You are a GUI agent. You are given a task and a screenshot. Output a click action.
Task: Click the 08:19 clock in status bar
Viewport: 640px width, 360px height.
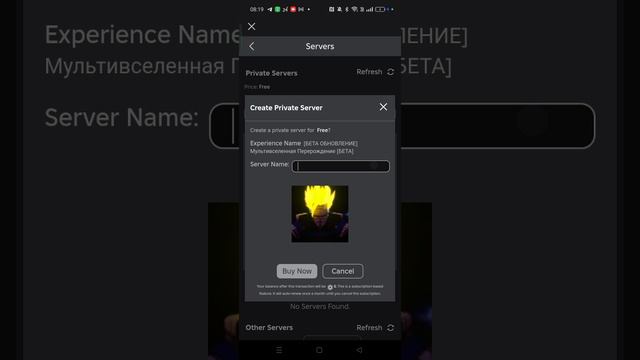pyautogui.click(x=257, y=9)
